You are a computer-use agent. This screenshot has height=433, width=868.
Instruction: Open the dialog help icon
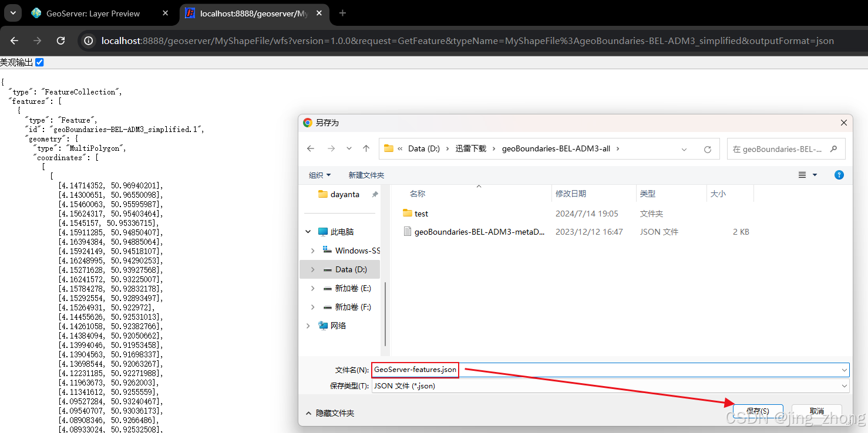[x=839, y=175]
